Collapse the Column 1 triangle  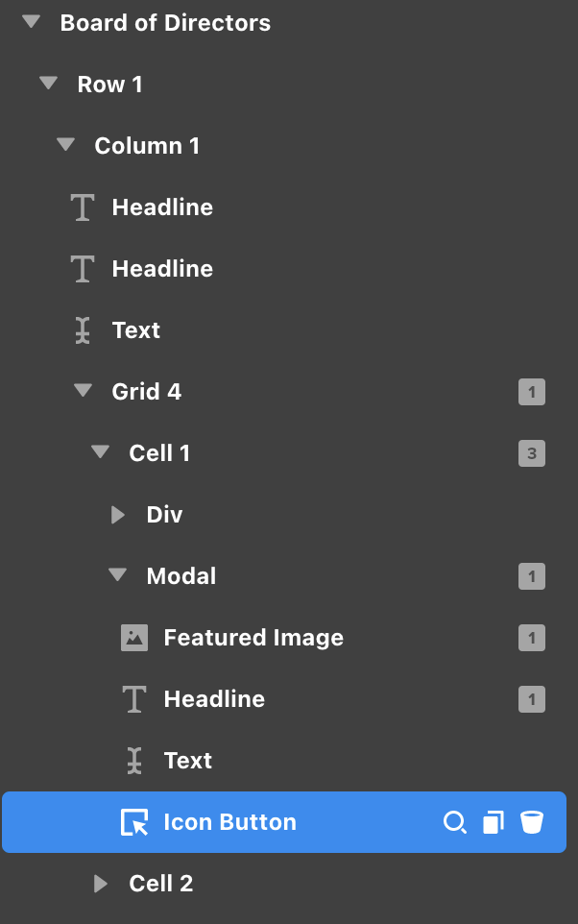point(65,145)
